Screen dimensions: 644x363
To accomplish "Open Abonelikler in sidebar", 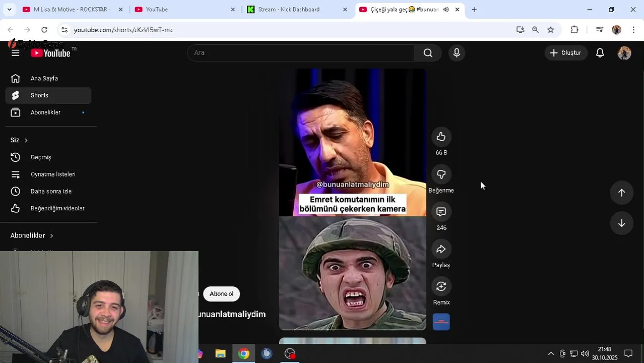I will [x=48, y=112].
